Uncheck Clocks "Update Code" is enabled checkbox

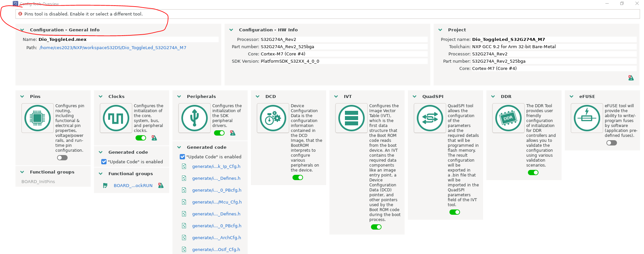coord(104,162)
